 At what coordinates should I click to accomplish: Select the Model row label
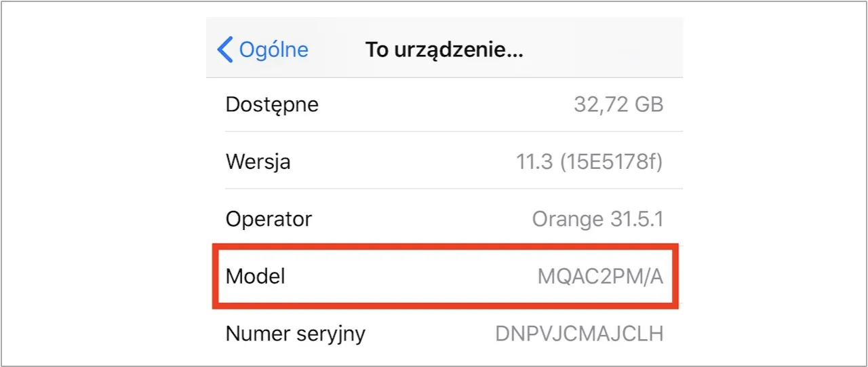click(x=255, y=277)
